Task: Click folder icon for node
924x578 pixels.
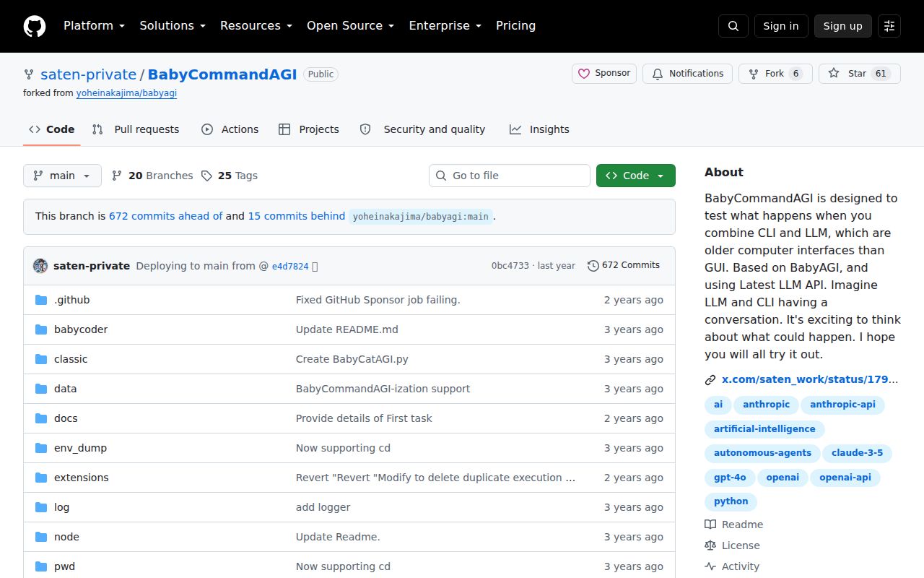Action: coord(41,537)
